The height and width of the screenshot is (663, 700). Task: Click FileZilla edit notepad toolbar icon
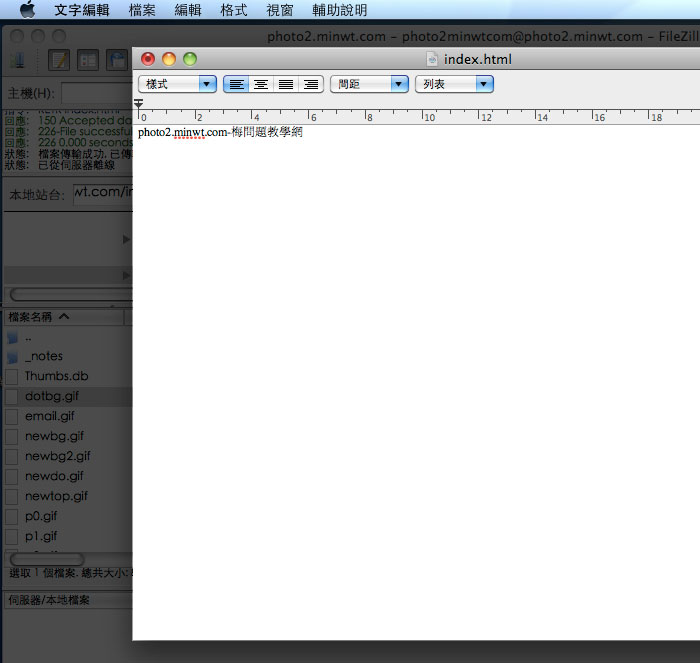(x=59, y=60)
